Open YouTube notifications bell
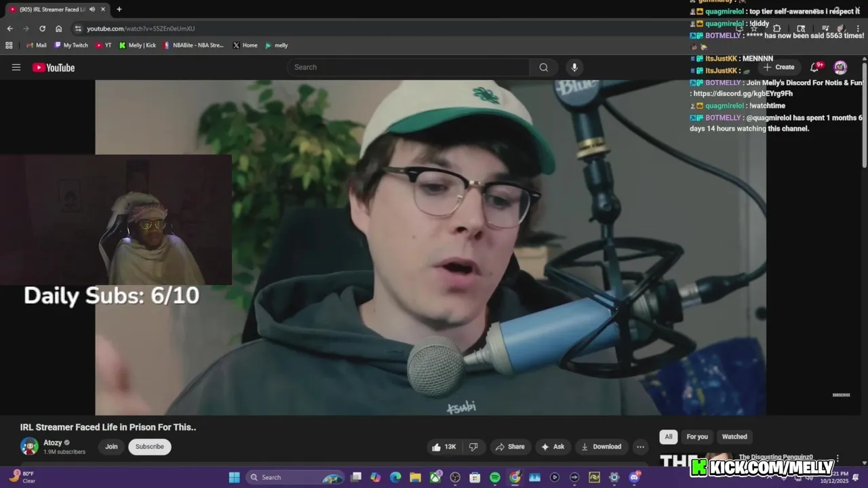Image resolution: width=868 pixels, height=488 pixels. point(815,67)
